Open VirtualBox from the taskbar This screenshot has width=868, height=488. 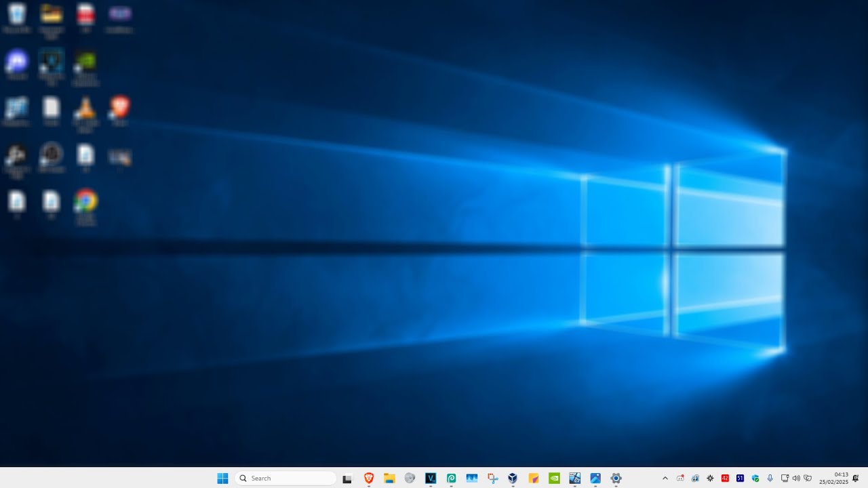click(x=513, y=479)
